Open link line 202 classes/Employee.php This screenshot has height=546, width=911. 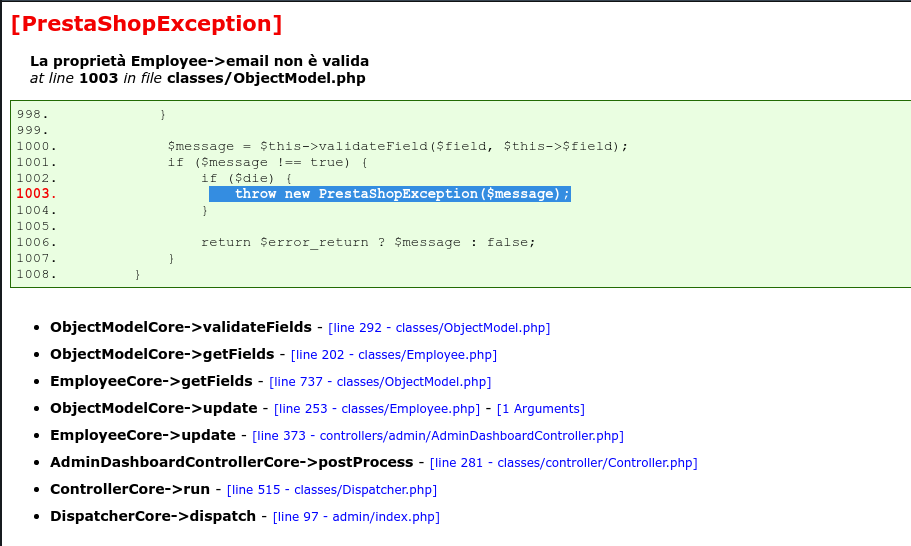[393, 354]
